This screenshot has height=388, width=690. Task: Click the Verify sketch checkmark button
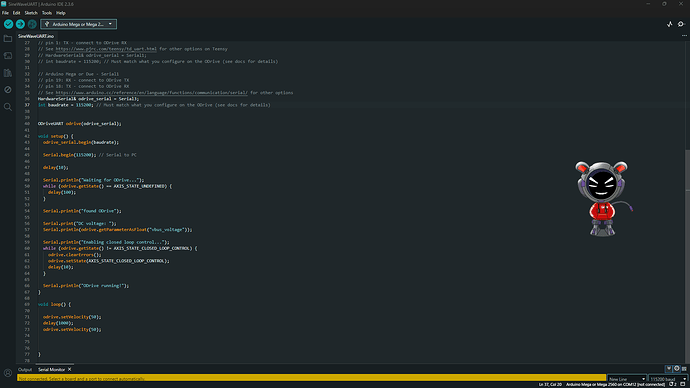click(8, 24)
